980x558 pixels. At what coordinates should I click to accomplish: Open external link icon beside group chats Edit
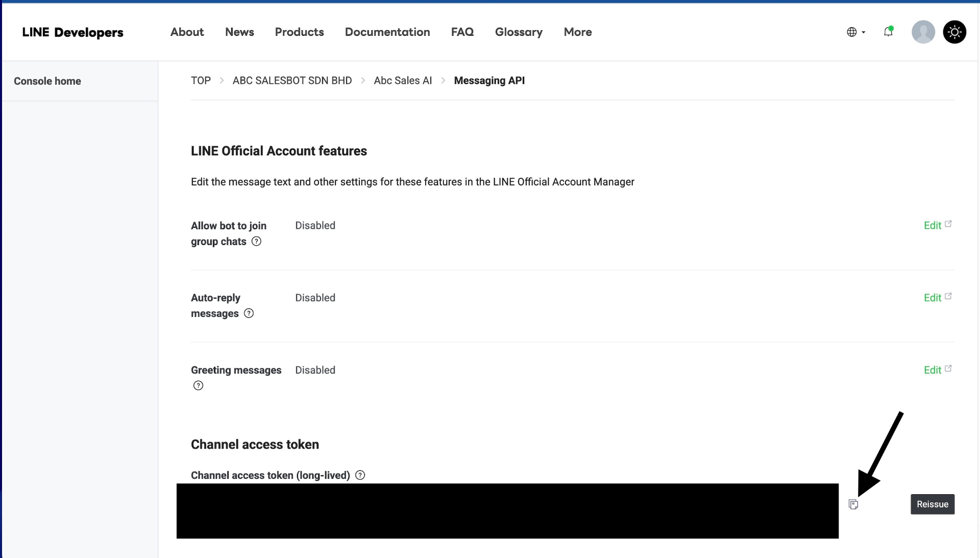point(948,224)
